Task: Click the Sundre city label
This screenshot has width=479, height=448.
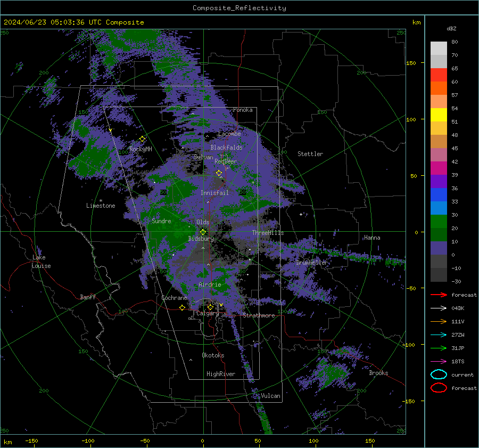Action: coord(161,221)
